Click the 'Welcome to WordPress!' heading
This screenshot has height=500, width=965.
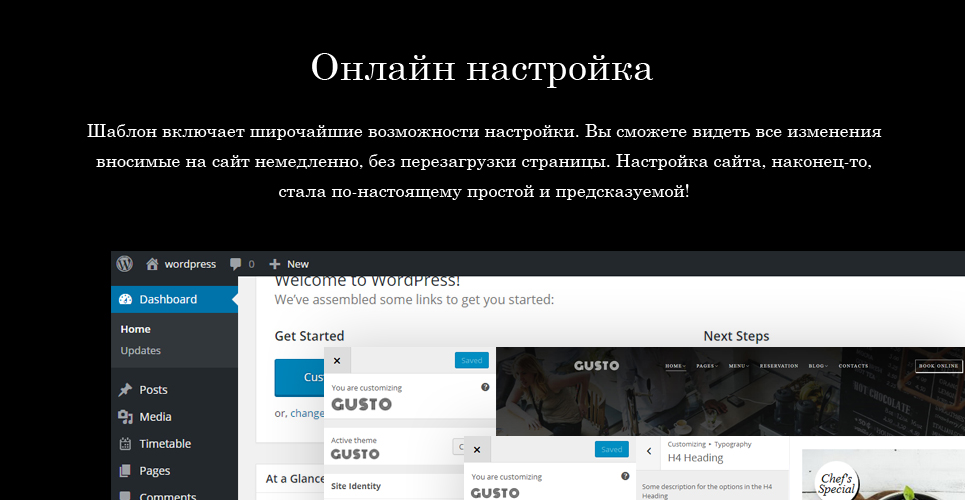(x=367, y=281)
